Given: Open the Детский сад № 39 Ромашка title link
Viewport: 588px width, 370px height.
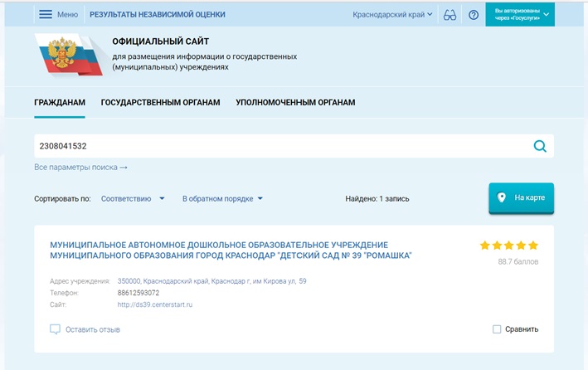Looking at the screenshot, I should pyautogui.click(x=231, y=251).
